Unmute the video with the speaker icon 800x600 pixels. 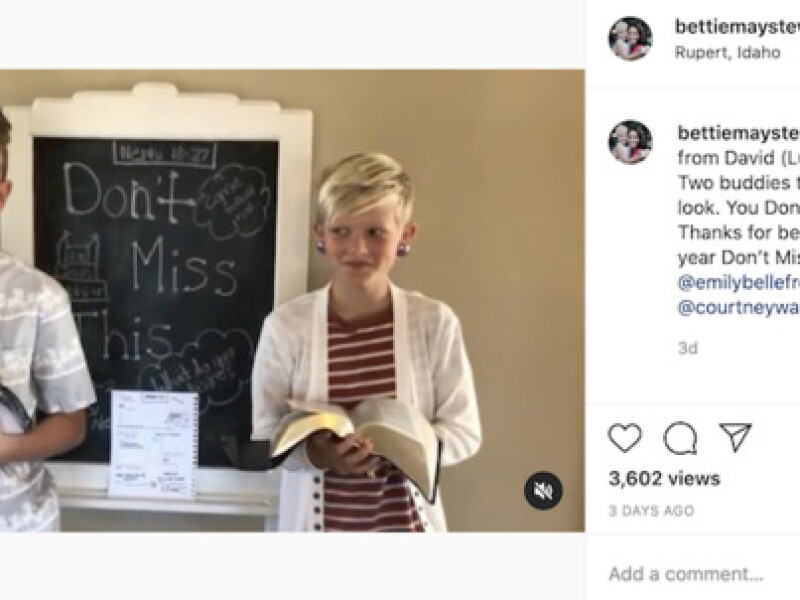(543, 490)
